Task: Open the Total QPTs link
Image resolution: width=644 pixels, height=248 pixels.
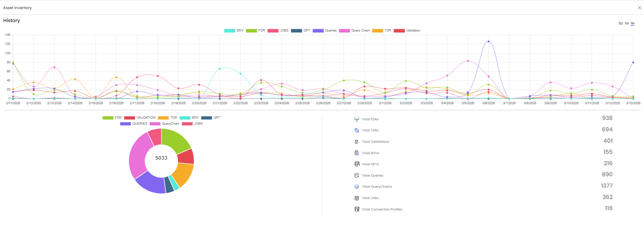Action: 370,164
